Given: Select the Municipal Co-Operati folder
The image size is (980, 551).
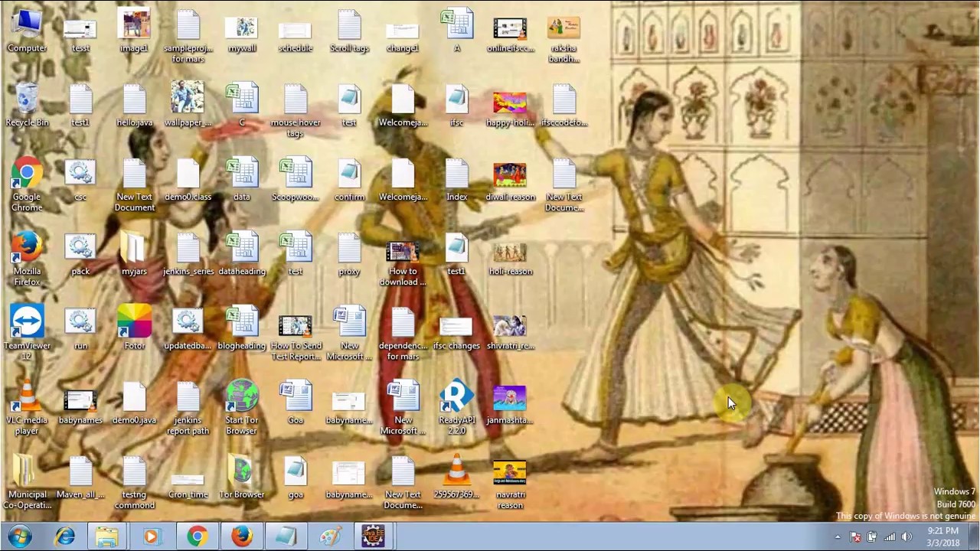Looking at the screenshot, I should point(27,482).
